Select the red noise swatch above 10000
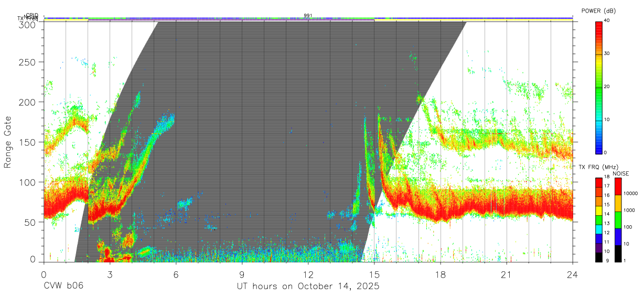 [618, 186]
